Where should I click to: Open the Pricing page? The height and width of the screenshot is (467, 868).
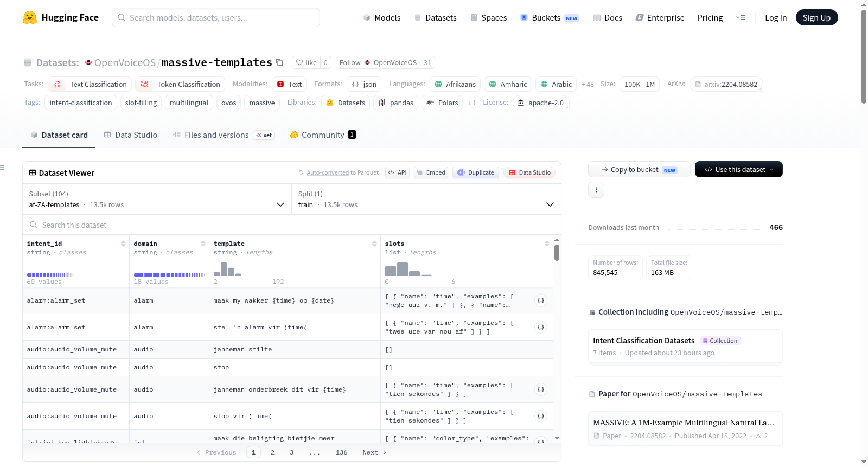pyautogui.click(x=710, y=17)
